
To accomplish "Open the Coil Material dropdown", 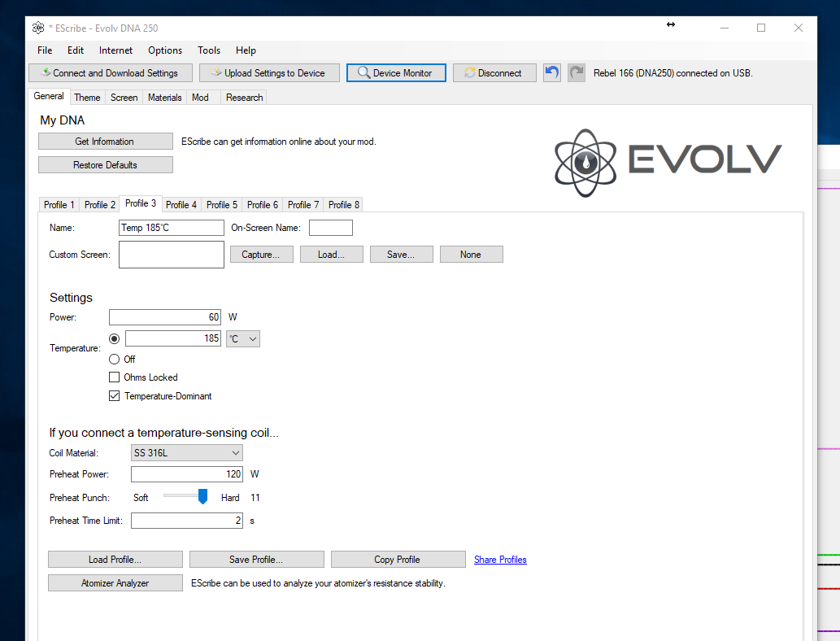I will [187, 453].
